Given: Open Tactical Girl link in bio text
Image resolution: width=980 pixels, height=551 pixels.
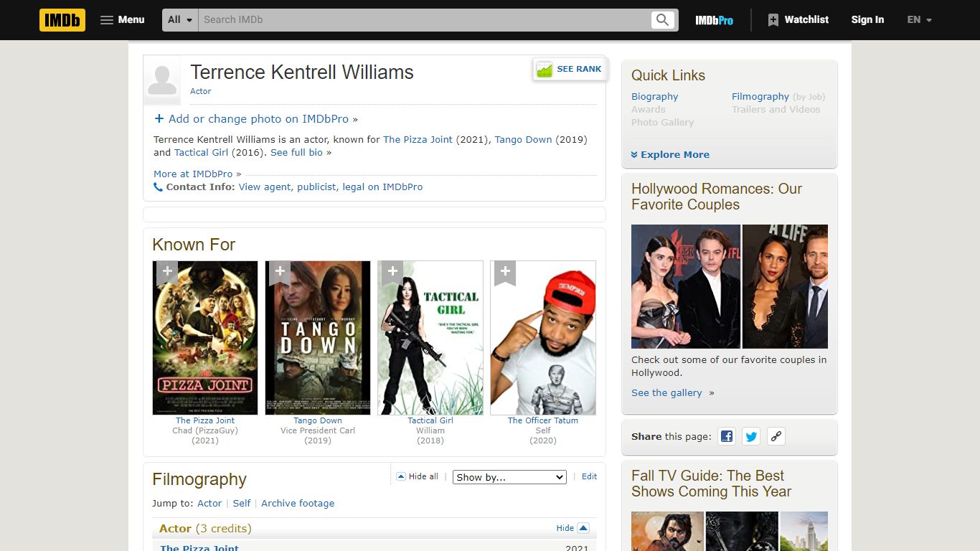Looking at the screenshot, I should tap(202, 153).
